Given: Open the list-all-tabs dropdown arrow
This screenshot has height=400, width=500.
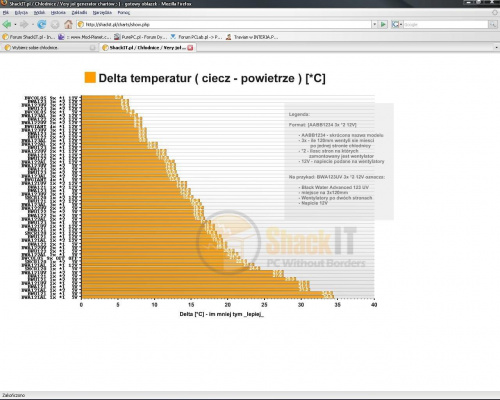Looking at the screenshot, I should click(496, 48).
